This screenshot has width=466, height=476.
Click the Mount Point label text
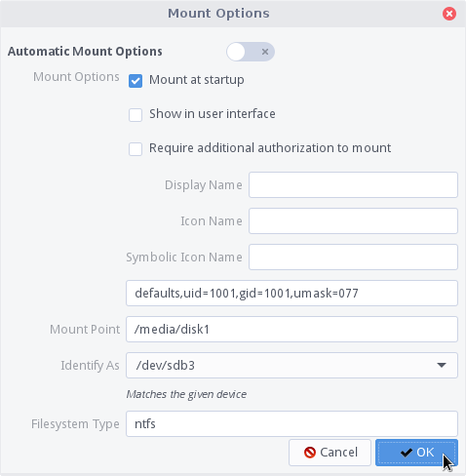coord(85,330)
